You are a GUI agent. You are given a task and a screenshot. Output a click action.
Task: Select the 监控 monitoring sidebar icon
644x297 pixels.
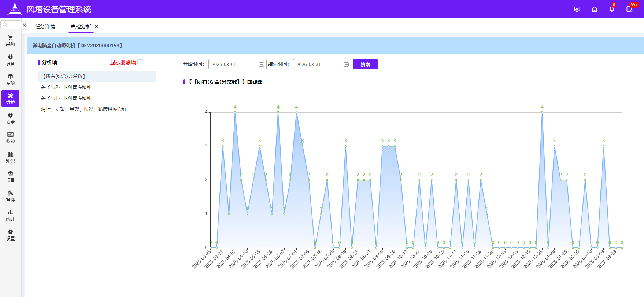tap(10, 137)
